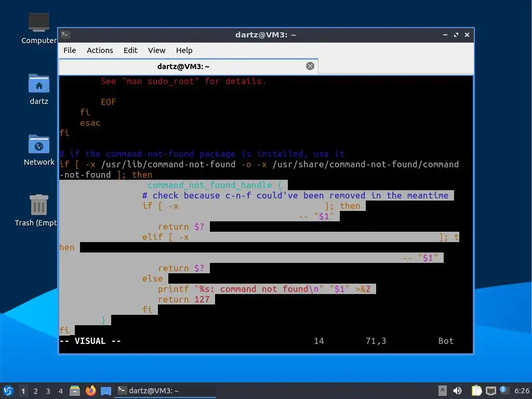Close the terminal window
The width and height of the screenshot is (532, 399).
click(x=467, y=35)
